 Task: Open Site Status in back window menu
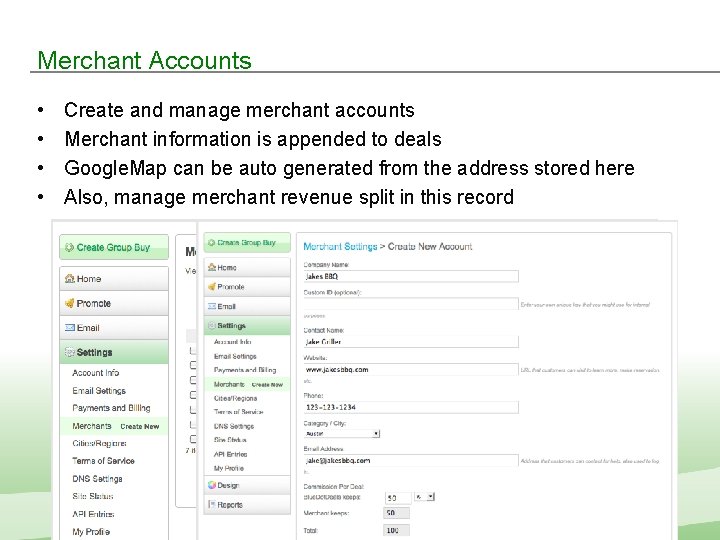tap(93, 496)
